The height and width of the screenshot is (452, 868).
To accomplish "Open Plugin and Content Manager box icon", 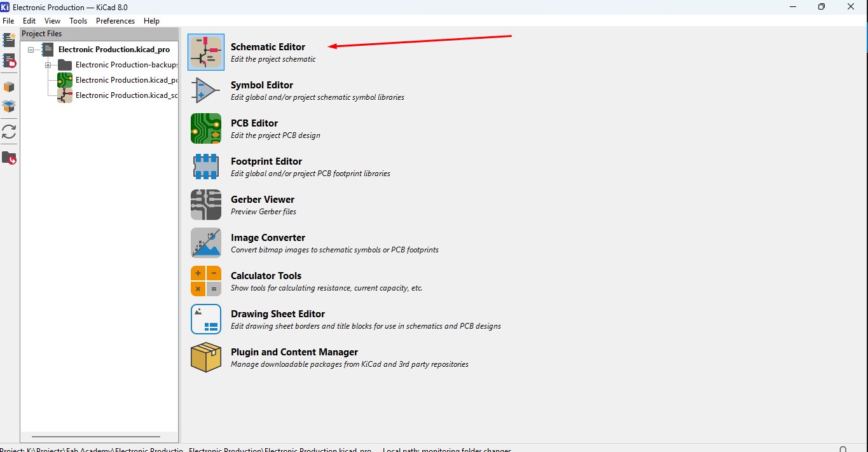I will (206, 357).
